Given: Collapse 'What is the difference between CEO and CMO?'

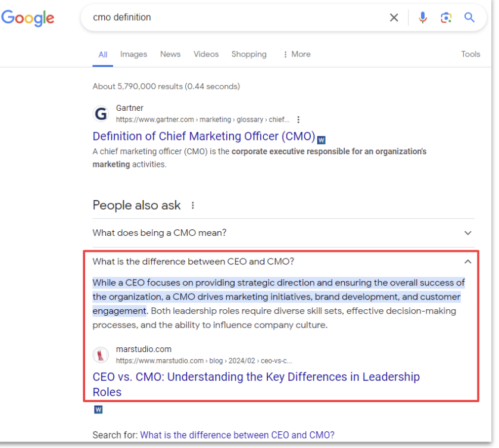Looking at the screenshot, I should [x=283, y=262].
